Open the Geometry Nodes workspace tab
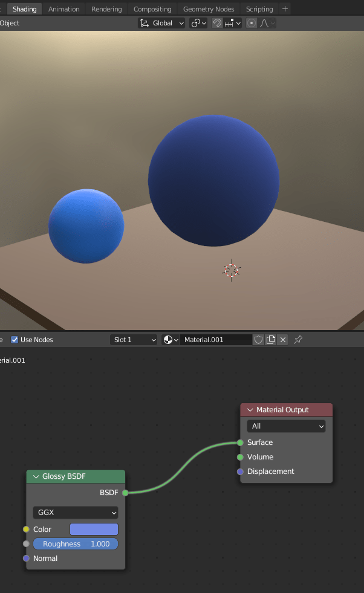 tap(209, 8)
